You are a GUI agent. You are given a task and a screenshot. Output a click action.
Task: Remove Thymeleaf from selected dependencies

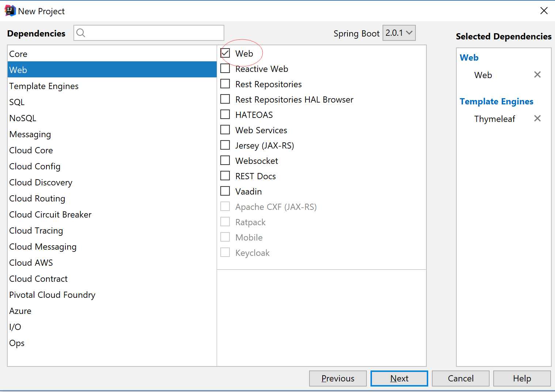[x=537, y=118]
